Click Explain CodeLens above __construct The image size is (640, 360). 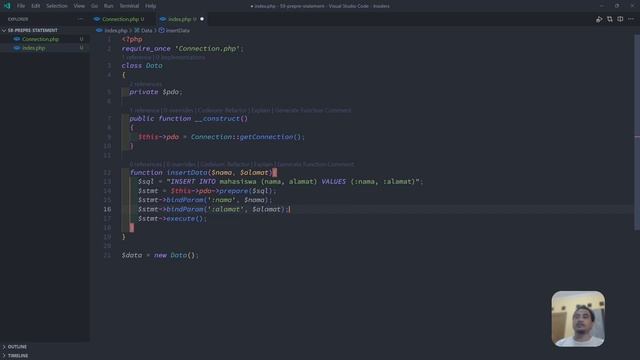[x=261, y=110]
